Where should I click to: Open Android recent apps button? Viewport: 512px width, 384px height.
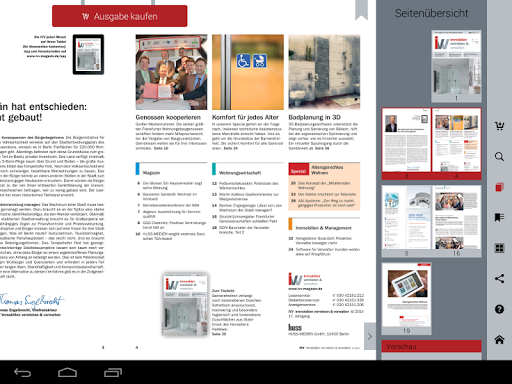113,372
